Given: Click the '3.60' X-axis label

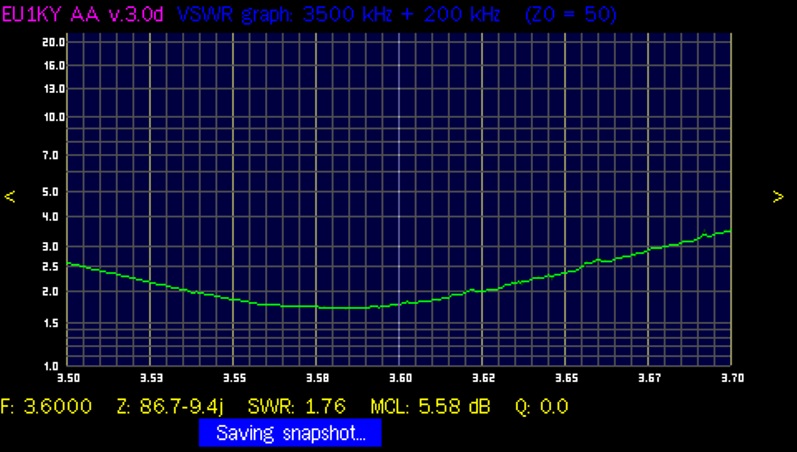Looking at the screenshot, I should point(401,378).
